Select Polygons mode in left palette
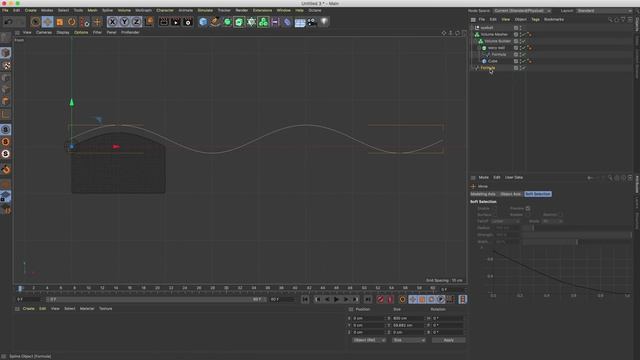This screenshot has height=360, width=640. tap(6, 101)
